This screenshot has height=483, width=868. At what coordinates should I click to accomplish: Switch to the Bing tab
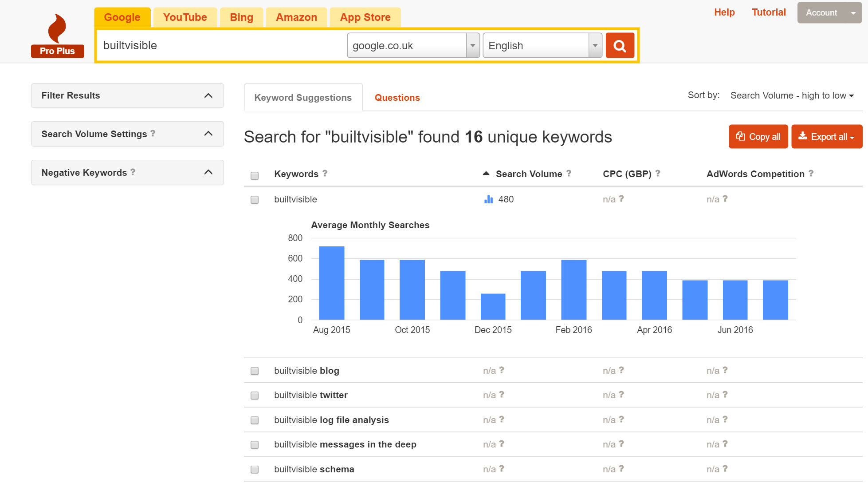tap(241, 17)
